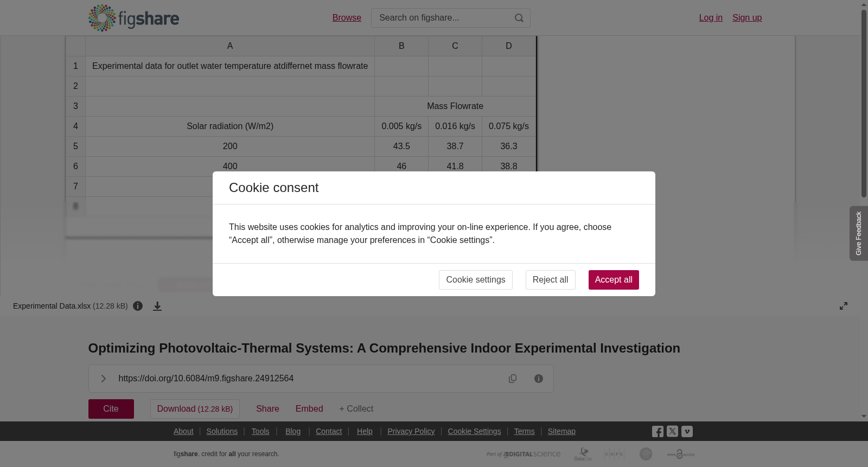This screenshot has height=467, width=868.
Task: Click the page vertical scrollbar thumb
Action: pyautogui.click(x=864, y=103)
